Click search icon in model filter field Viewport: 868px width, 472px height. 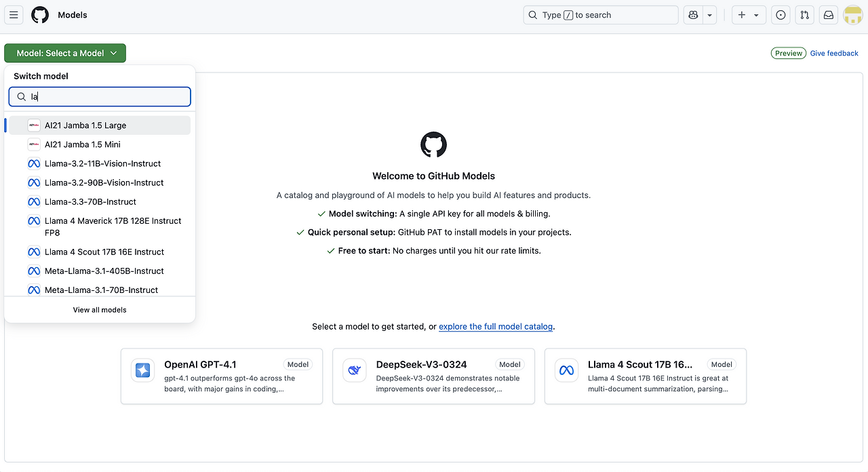(x=22, y=96)
